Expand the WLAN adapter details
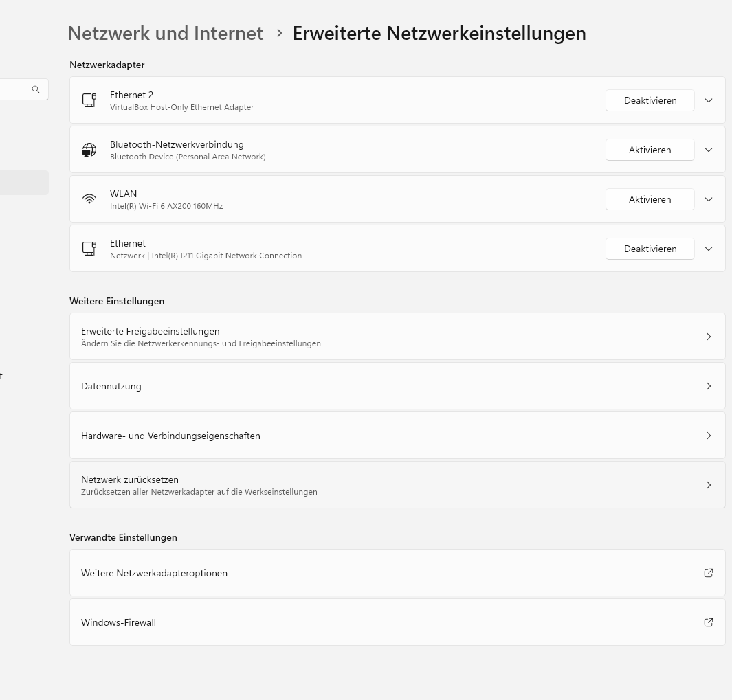Screen dimensions: 732x700 709,199
